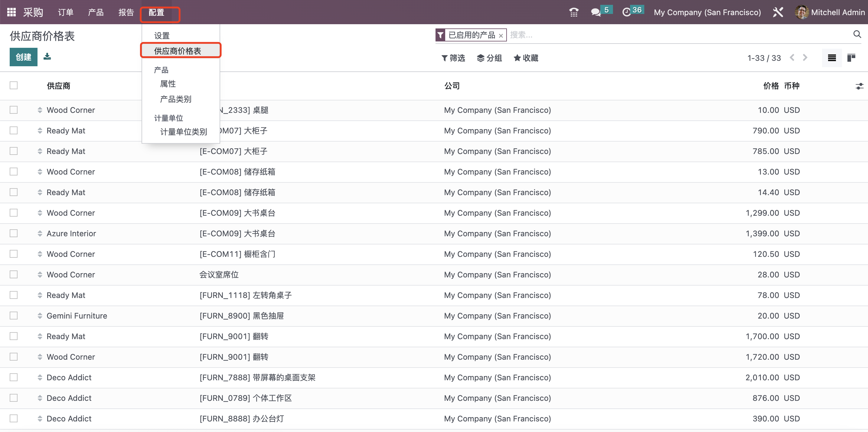Click drag handle of 办公台灯 row

(x=40, y=418)
